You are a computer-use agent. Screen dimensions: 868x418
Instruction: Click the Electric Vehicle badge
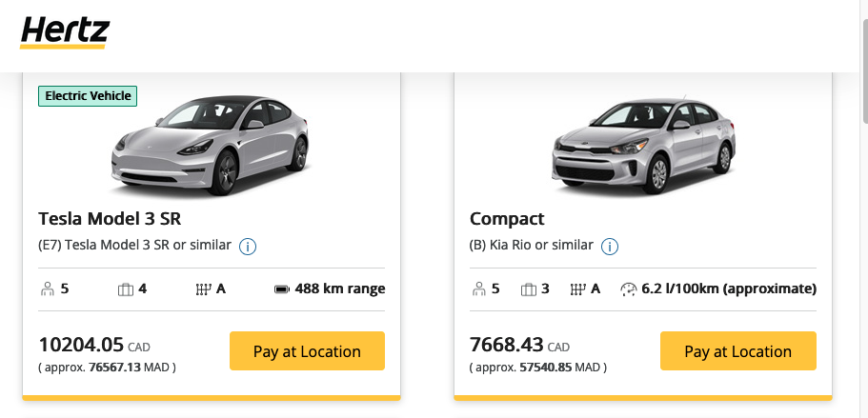click(88, 96)
